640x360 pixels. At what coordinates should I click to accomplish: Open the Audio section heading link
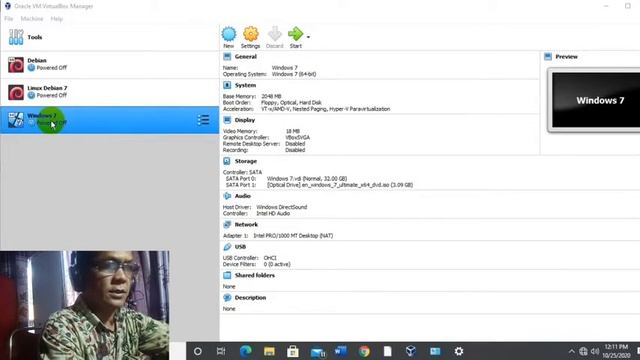pyautogui.click(x=242, y=196)
